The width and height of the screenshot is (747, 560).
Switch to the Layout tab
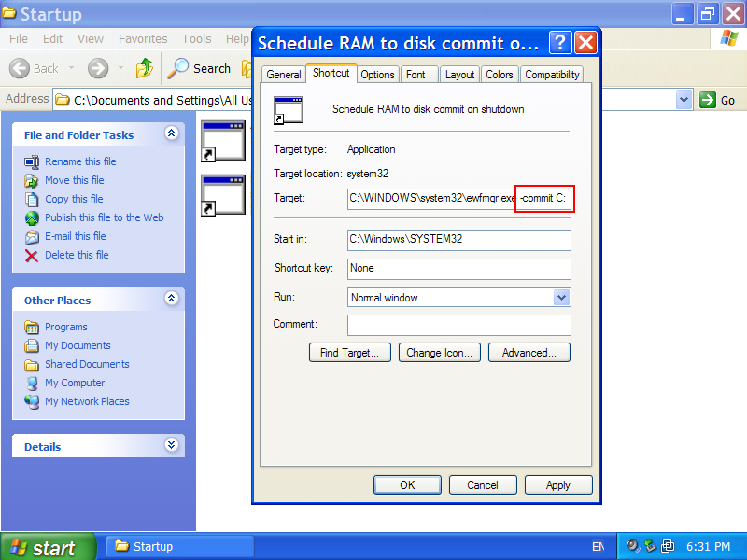pos(459,75)
